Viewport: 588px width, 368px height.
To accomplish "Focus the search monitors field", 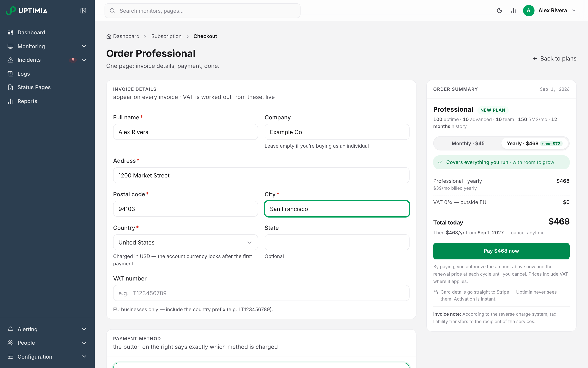I will coord(202,11).
